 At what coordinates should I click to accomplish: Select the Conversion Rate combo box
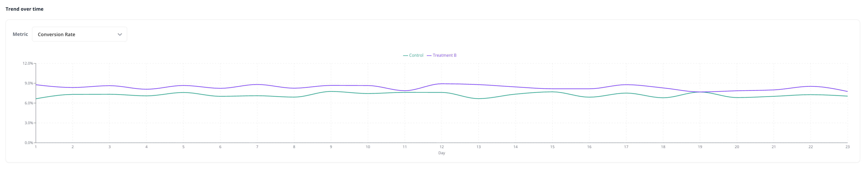coord(79,34)
